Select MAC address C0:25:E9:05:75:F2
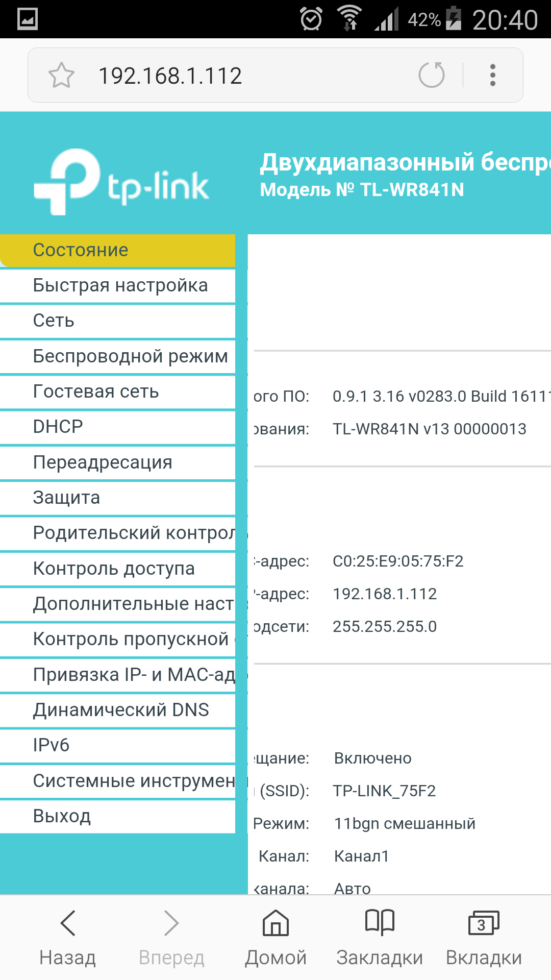Image resolution: width=551 pixels, height=980 pixels. point(398,561)
